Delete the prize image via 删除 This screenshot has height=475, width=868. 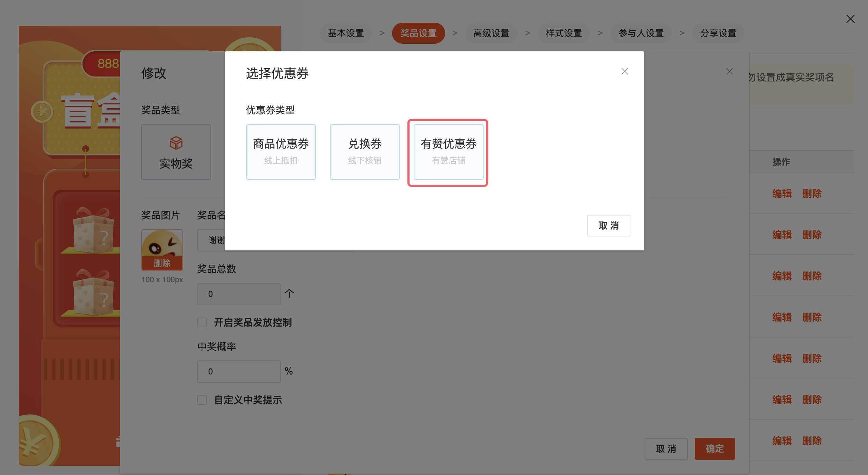(x=162, y=263)
